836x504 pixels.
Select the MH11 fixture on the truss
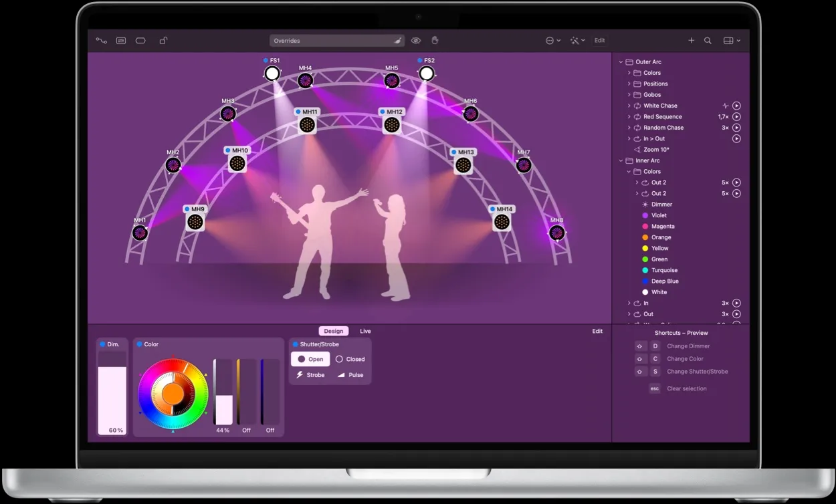(307, 124)
